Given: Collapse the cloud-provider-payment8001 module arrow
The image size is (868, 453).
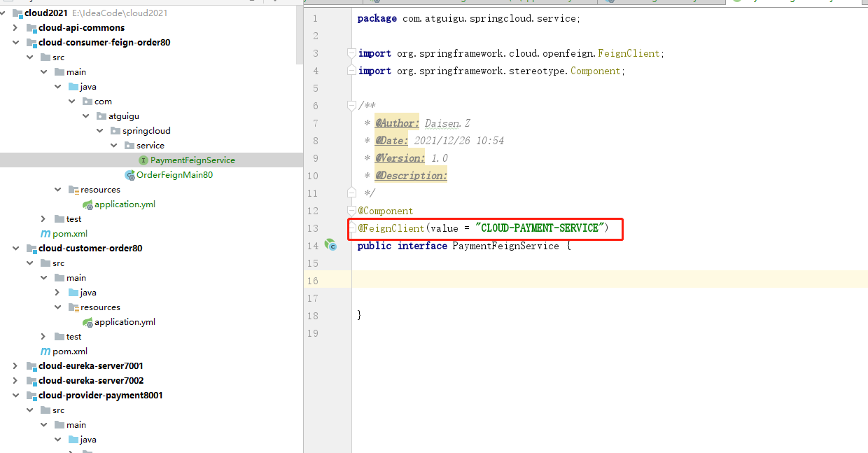Looking at the screenshot, I should coord(15,396).
